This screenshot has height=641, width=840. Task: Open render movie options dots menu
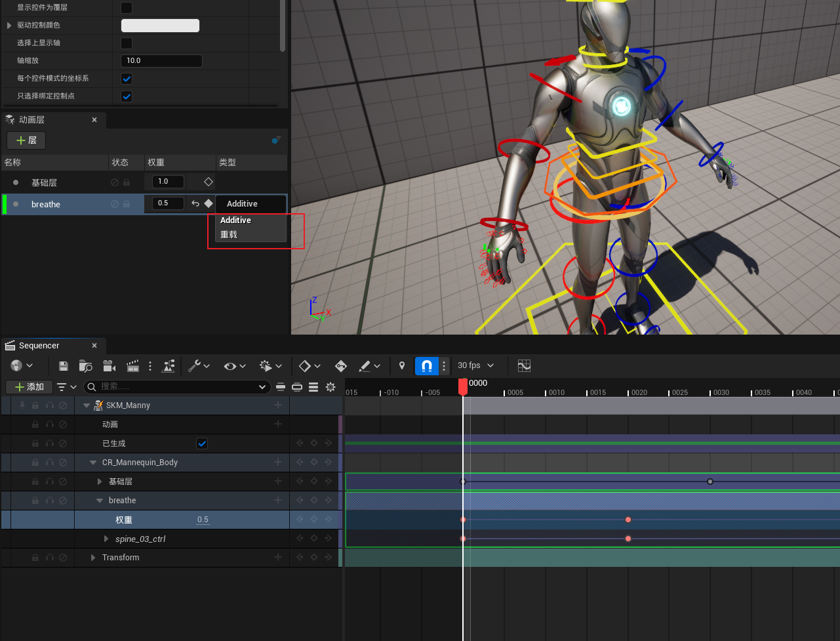click(150, 366)
